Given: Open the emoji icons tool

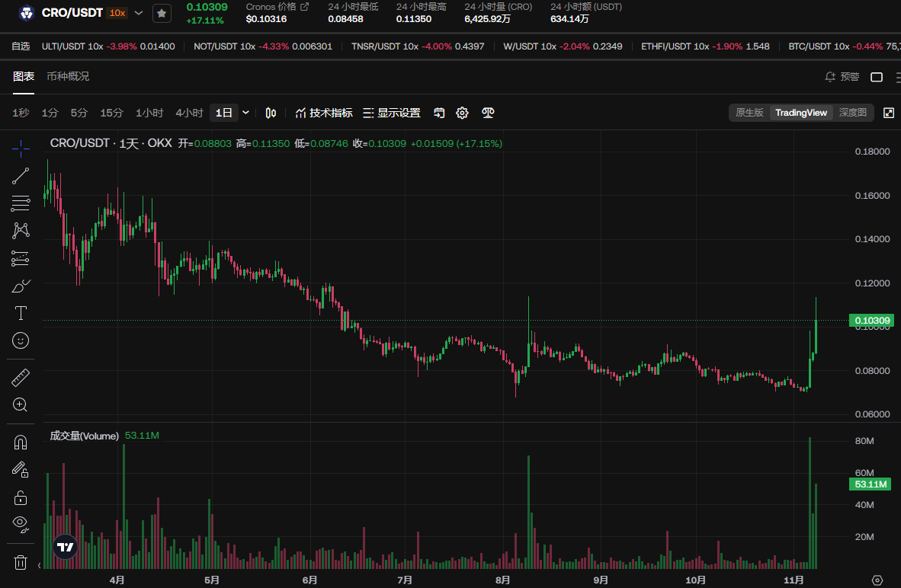Looking at the screenshot, I should 21,341.
